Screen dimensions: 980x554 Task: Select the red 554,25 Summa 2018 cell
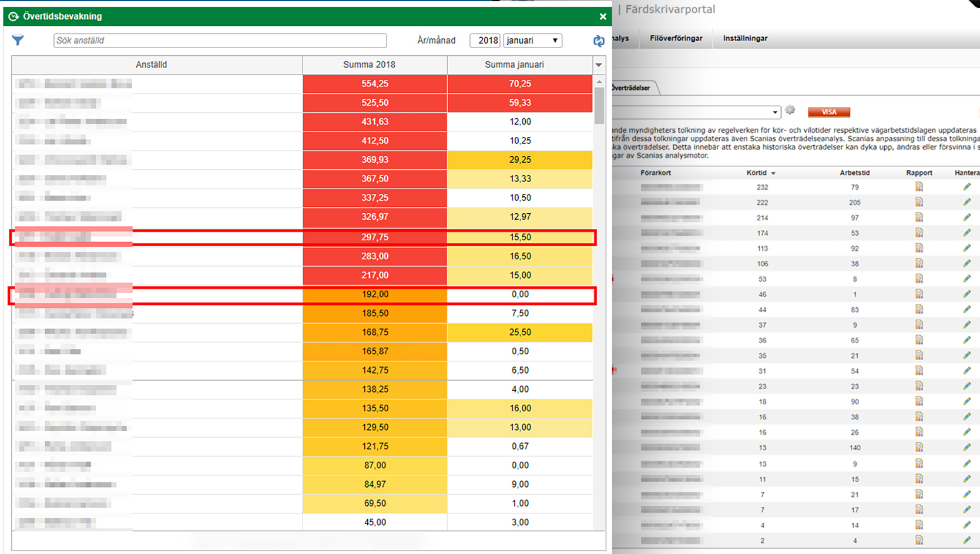click(375, 84)
